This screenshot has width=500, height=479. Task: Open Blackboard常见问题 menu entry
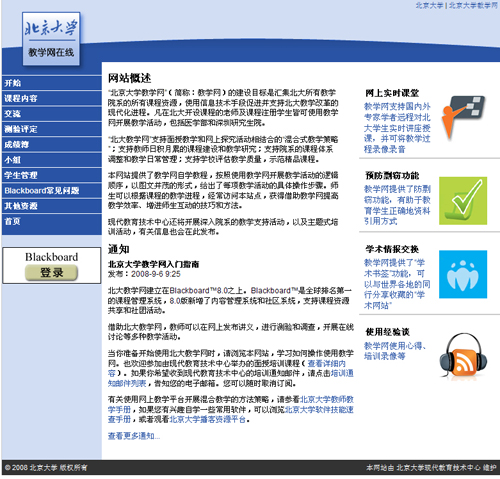click(52, 190)
